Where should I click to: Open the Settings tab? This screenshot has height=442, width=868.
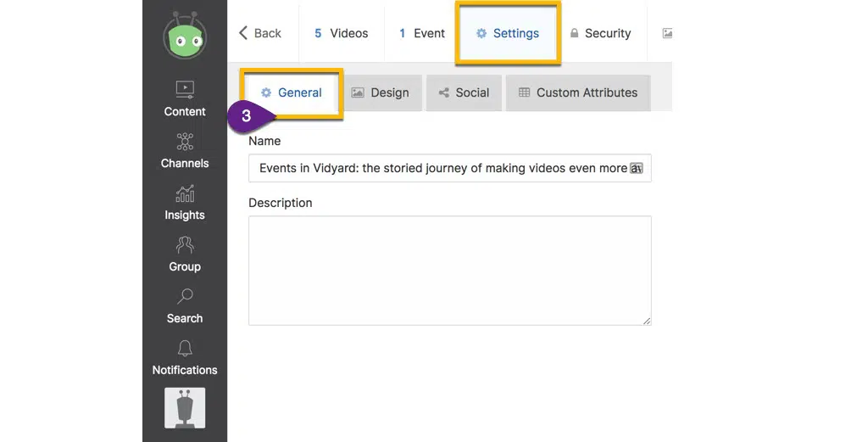click(x=508, y=33)
